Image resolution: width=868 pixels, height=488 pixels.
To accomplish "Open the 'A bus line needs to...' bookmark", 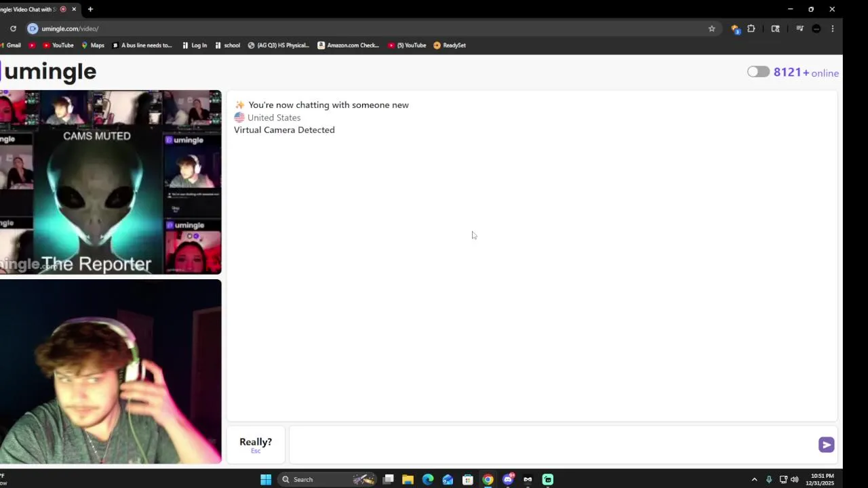I will coord(142,45).
